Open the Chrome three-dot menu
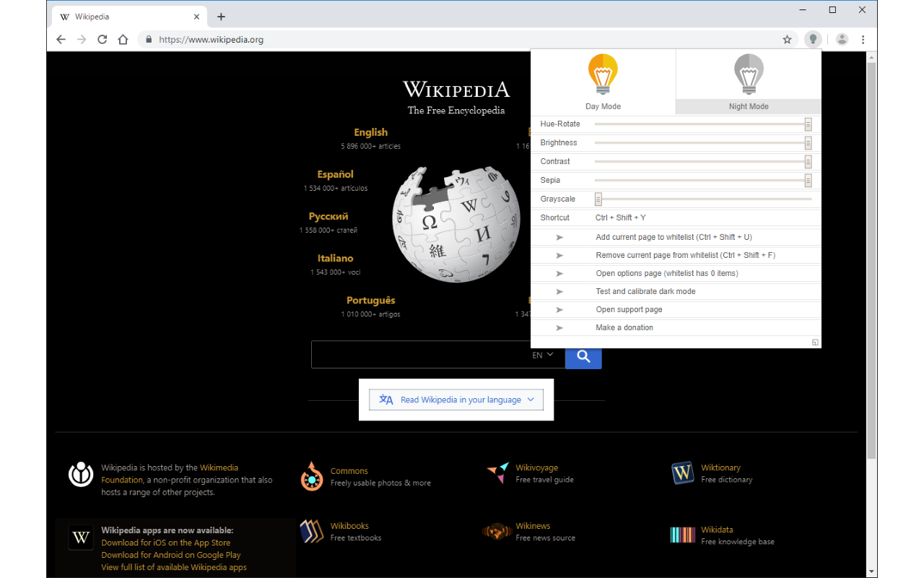The image size is (924, 578). (863, 39)
